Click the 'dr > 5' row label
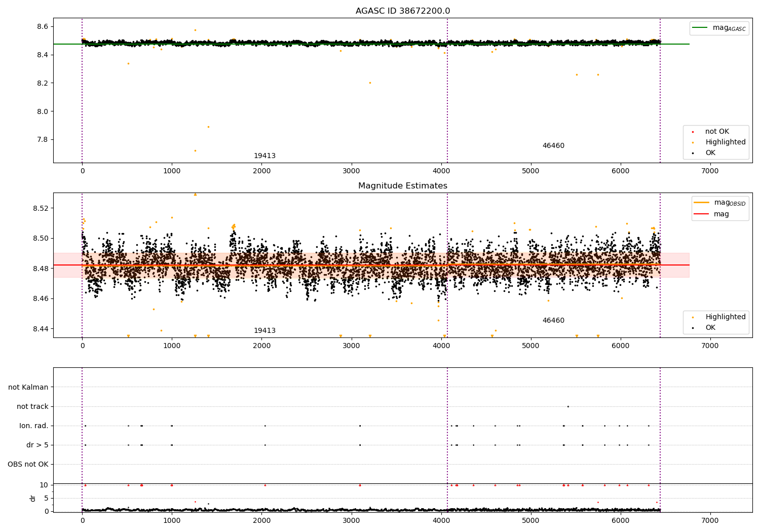The height and width of the screenshot is (532, 760). (37, 445)
